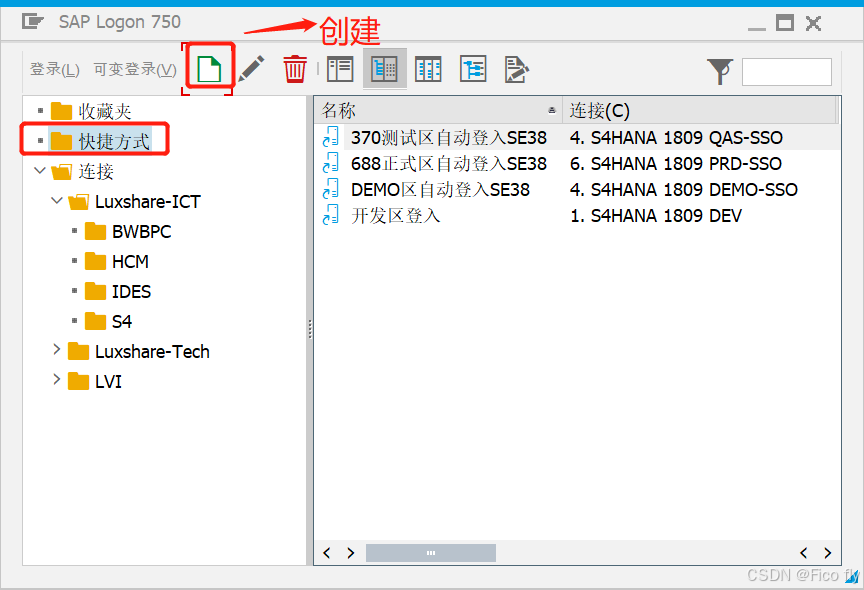Click the right scroll arrow beside scrollbar thumb
Image resolution: width=864 pixels, height=590 pixels.
[x=350, y=553]
